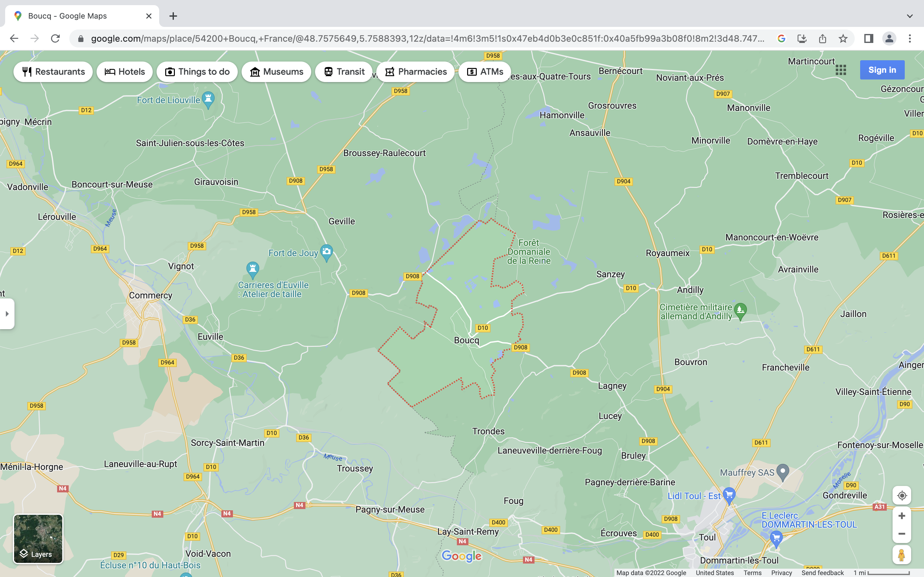The height and width of the screenshot is (577, 924).
Task: Toggle satellite view via Layers thumbnail
Action: click(x=38, y=539)
